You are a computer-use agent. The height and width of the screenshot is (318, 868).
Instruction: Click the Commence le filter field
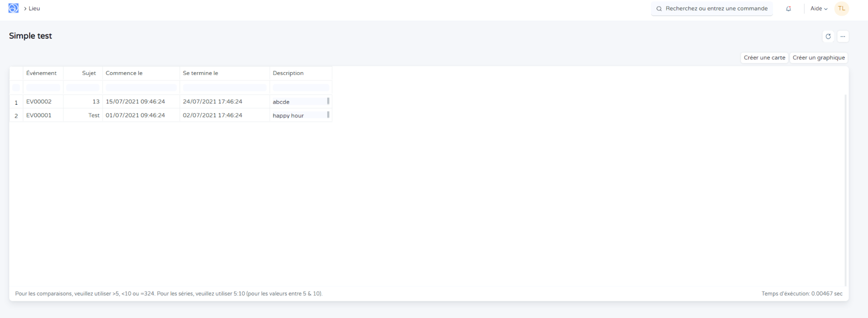coord(141,88)
